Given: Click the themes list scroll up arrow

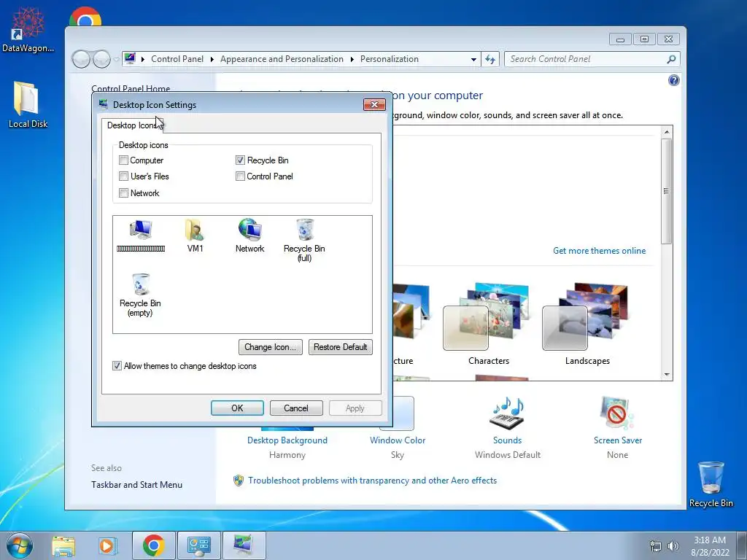Looking at the screenshot, I should coord(667,132).
